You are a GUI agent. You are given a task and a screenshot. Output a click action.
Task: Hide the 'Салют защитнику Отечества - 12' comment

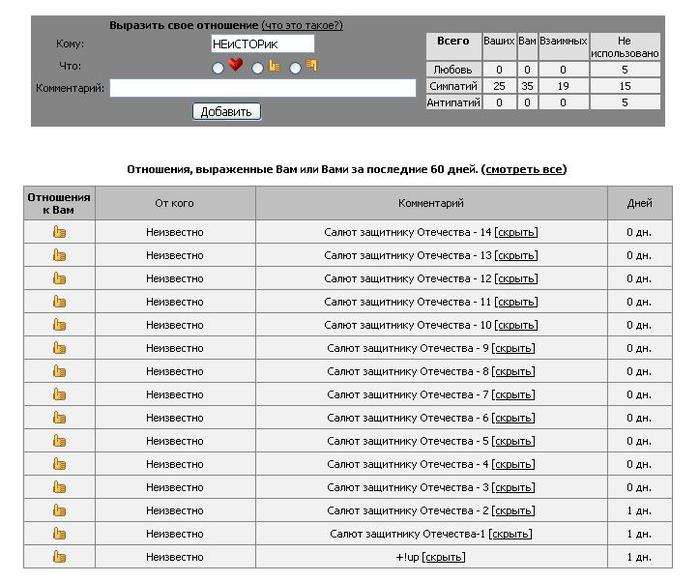[516, 279]
